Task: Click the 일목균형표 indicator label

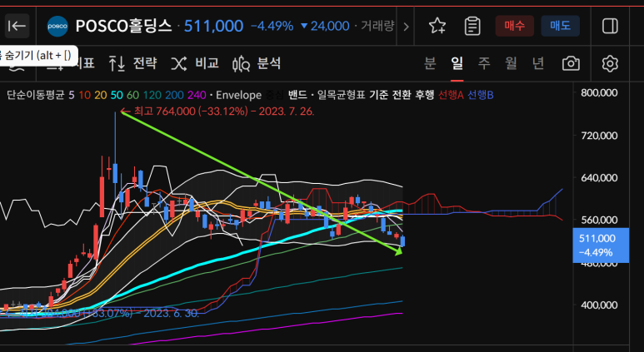Action: click(341, 95)
